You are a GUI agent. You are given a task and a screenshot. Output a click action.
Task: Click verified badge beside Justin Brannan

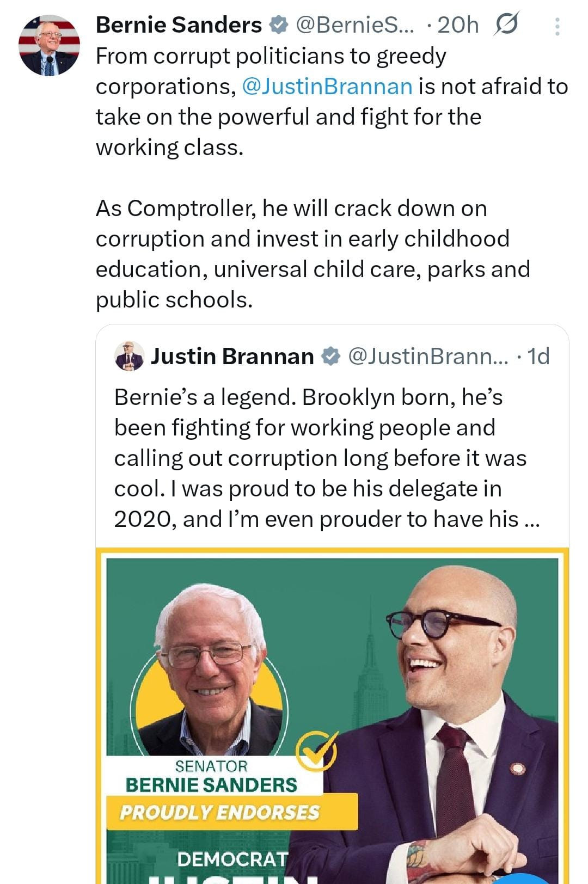click(330, 356)
